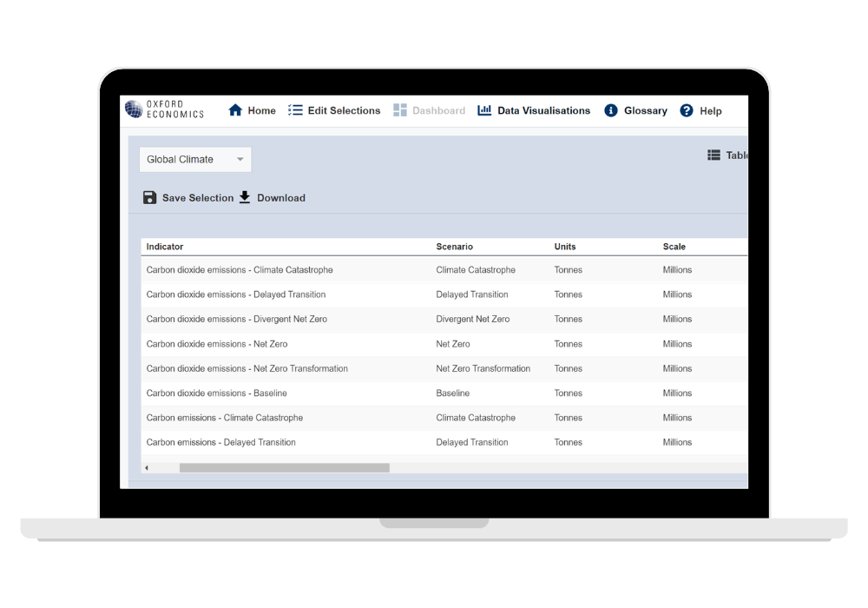Click the Save Selection floppy disk icon
This screenshot has width=868, height=608.
tap(149, 197)
